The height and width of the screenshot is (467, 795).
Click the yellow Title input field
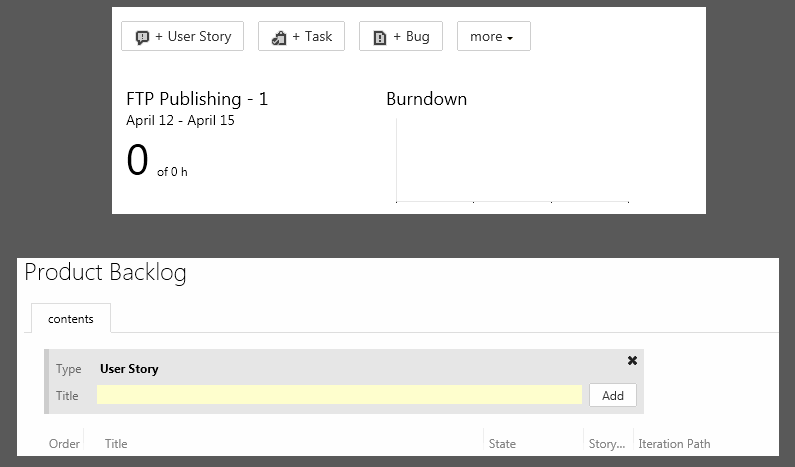tap(339, 395)
